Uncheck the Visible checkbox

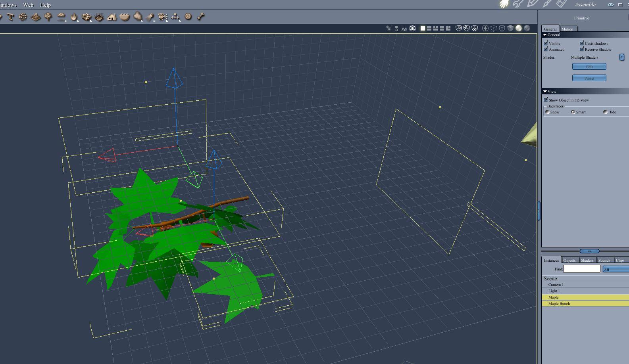(546, 43)
